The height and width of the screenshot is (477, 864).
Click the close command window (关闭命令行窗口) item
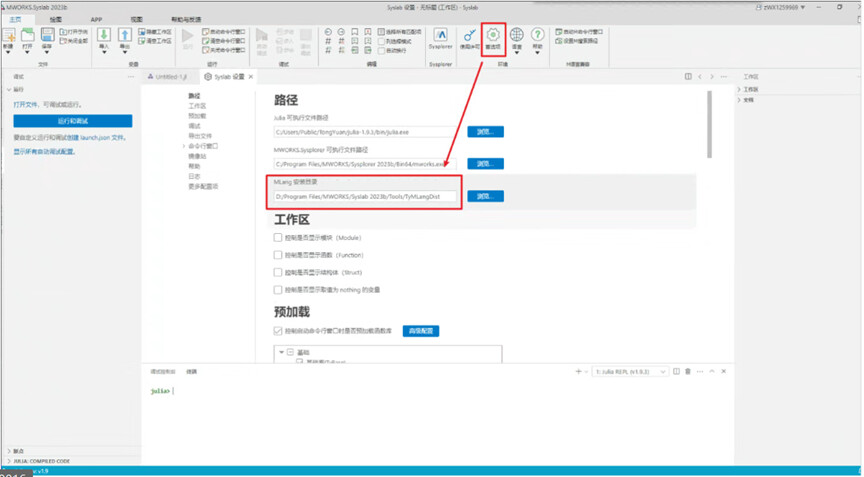point(223,50)
